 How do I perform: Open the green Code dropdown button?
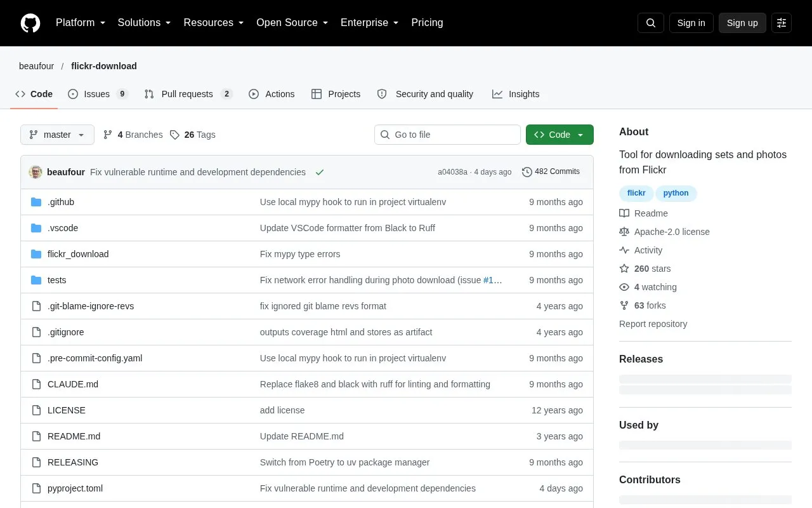(560, 135)
